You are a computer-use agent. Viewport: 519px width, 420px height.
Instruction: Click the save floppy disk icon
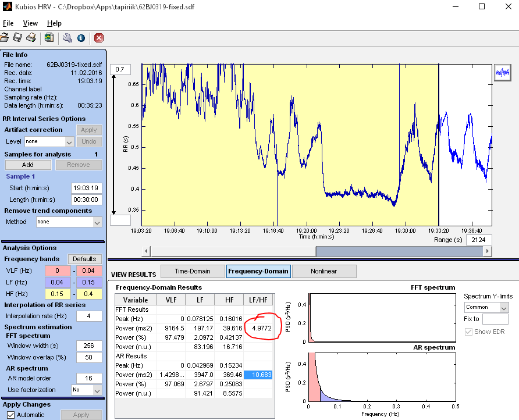[18, 38]
